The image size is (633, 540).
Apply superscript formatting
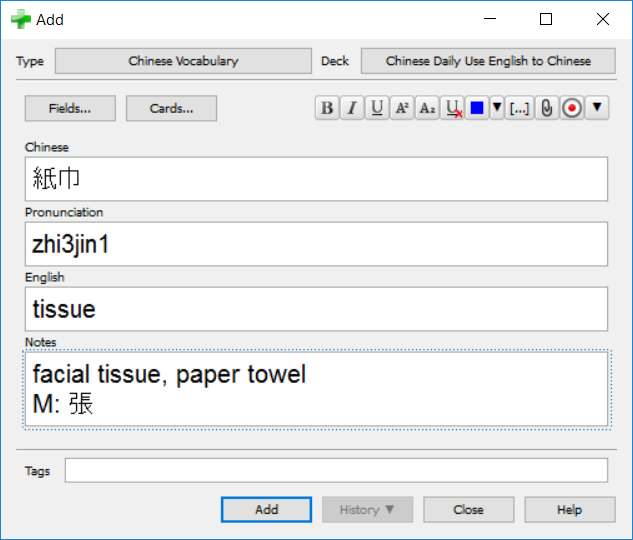click(x=402, y=108)
